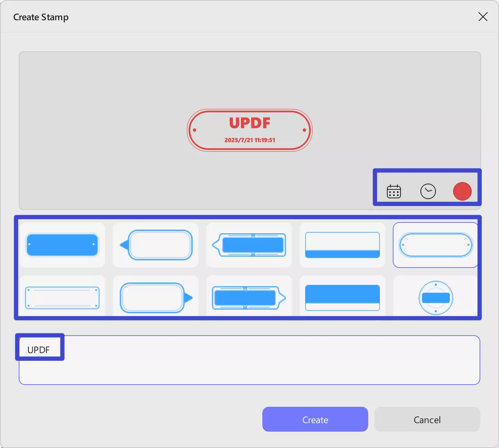Choose the circular stamp style
This screenshot has height=448, width=499.
click(x=436, y=297)
